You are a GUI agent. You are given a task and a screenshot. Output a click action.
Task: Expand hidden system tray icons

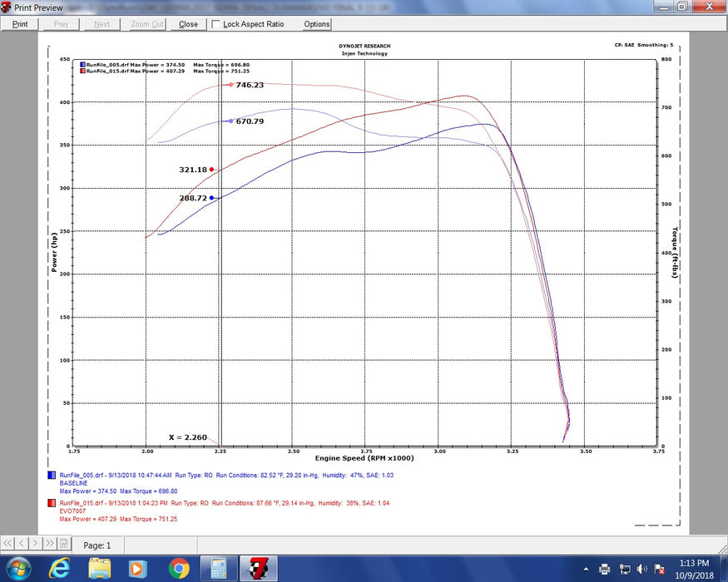tap(587, 570)
